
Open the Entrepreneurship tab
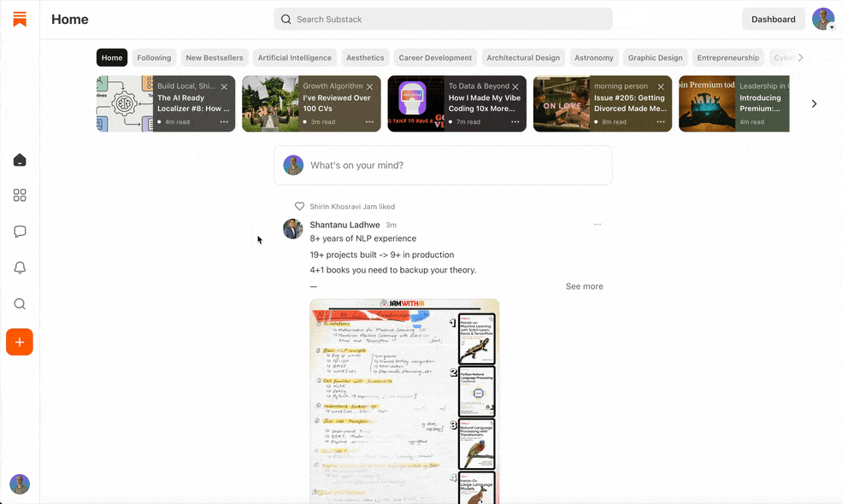(728, 57)
